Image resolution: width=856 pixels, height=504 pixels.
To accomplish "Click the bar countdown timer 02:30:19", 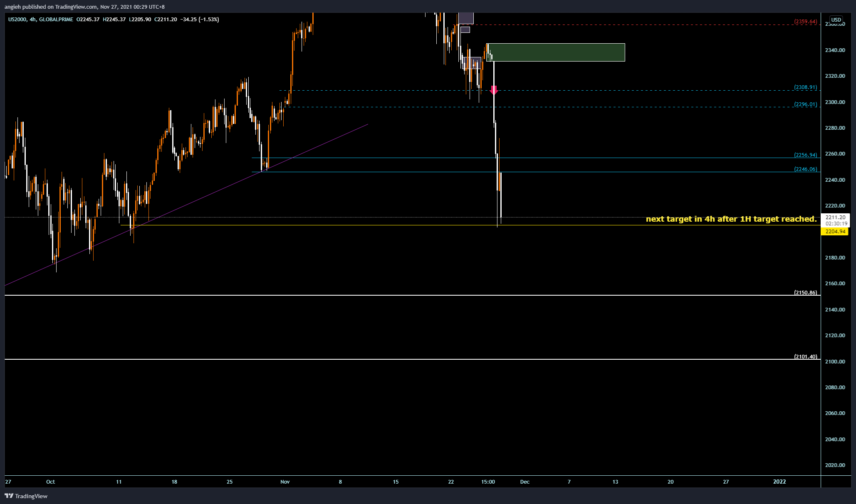I will (x=835, y=224).
